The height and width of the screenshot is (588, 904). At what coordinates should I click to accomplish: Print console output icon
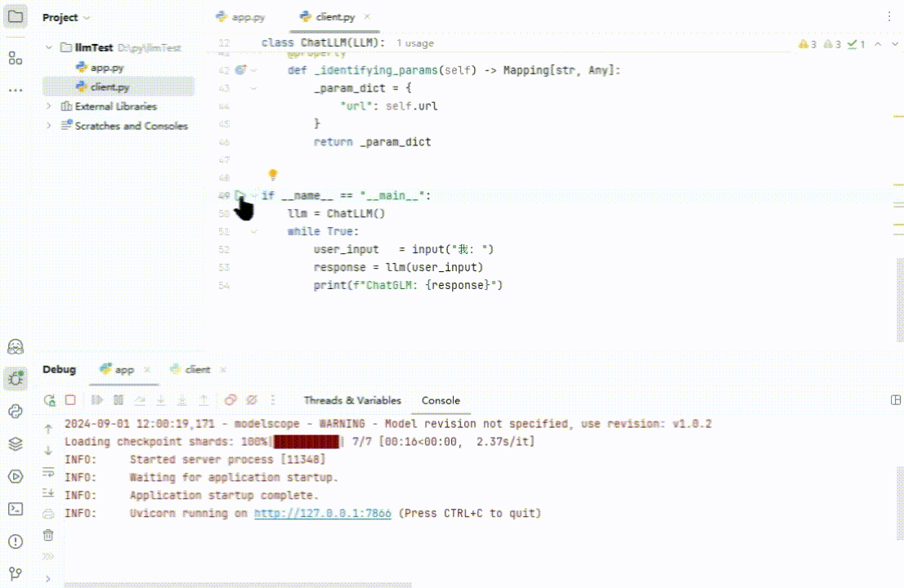[x=48, y=514]
